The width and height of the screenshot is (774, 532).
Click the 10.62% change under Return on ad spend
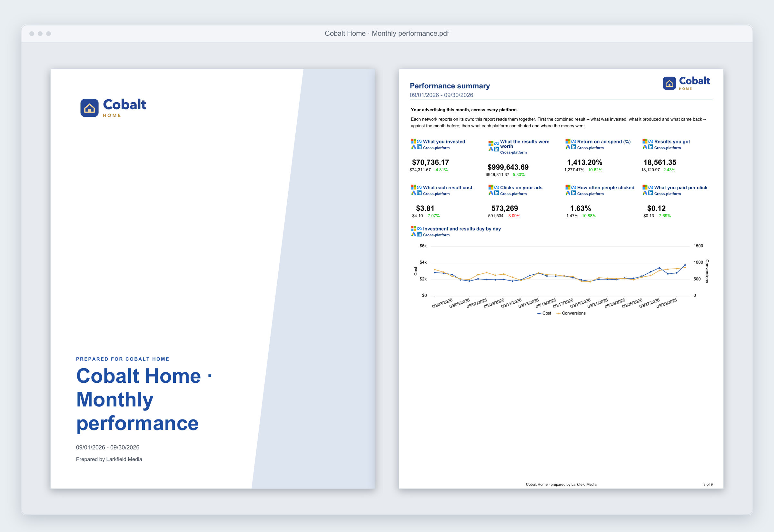pos(595,170)
